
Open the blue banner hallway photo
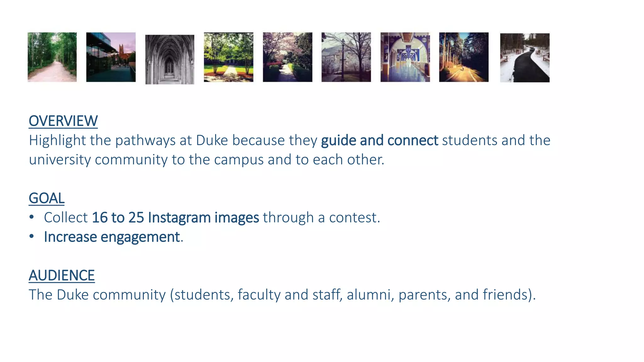coord(405,57)
